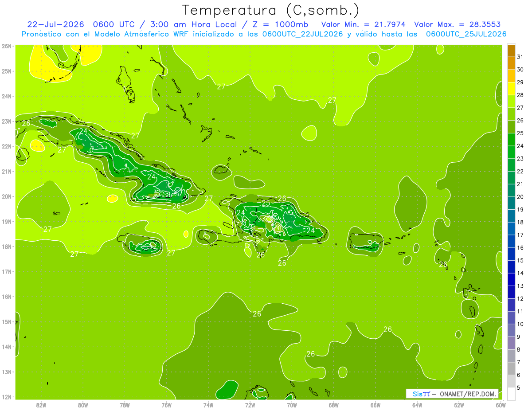Pick the bright green colorbar segment between 27 and 28
Image resolution: width=532 pixels, height=411 pixels.
[x=511, y=102]
